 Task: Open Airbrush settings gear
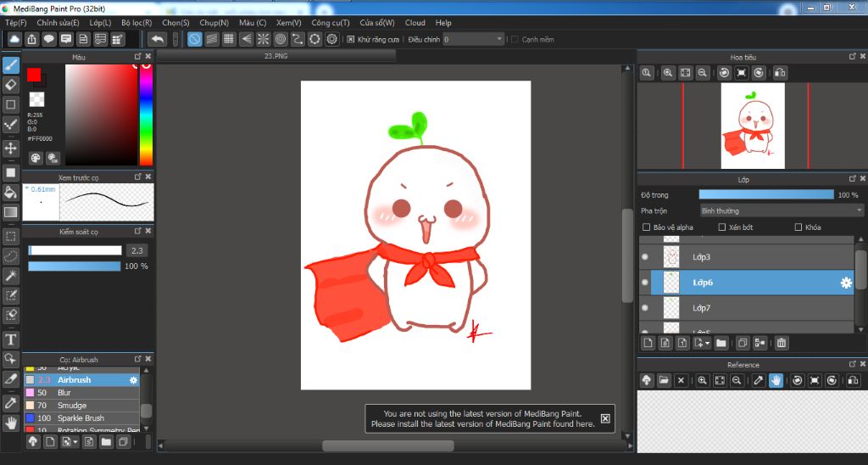133,380
